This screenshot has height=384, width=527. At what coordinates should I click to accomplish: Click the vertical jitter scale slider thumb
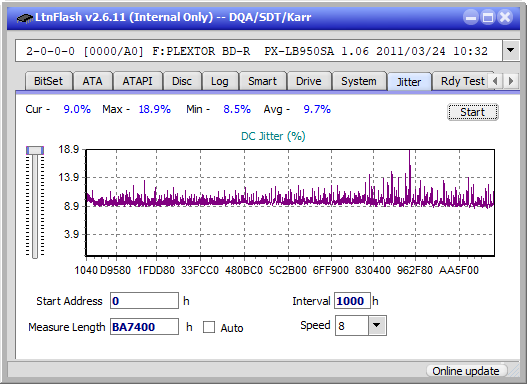click(x=35, y=150)
